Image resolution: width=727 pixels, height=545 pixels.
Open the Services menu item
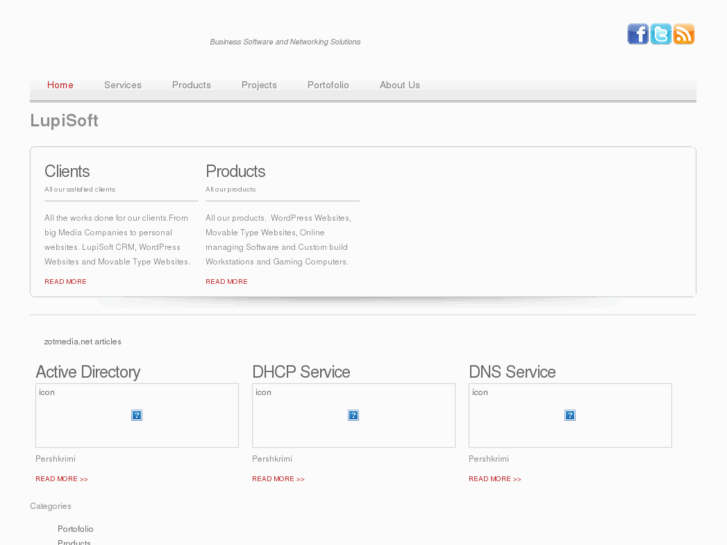[x=123, y=85]
